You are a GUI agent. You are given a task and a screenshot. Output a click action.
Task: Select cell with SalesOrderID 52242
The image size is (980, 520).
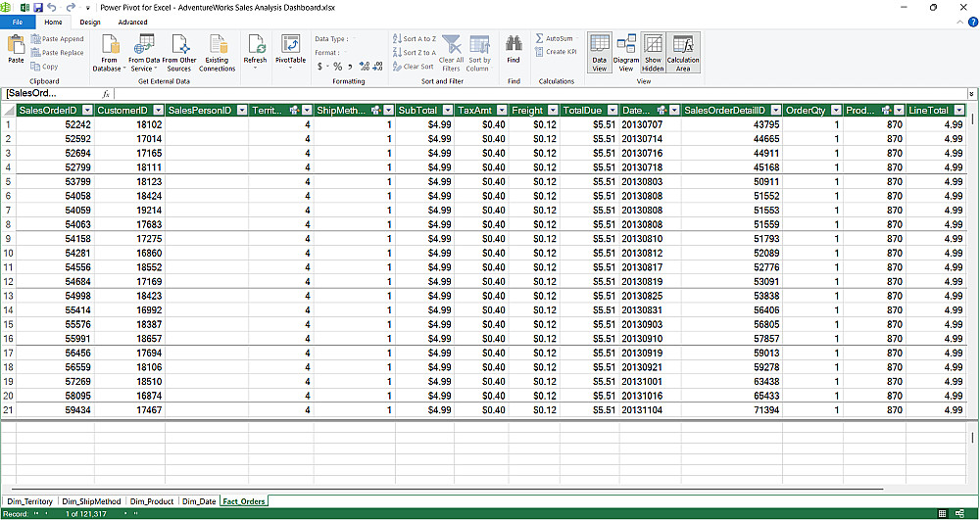pos(56,124)
